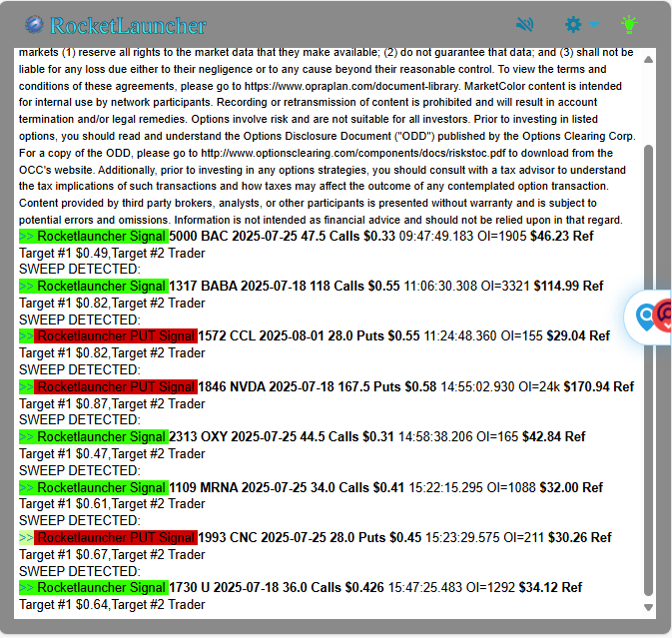Screen dimensions: 672x638
Task: Click '1993 CNC 2025-07-25 28.0 Puts $0.45'
Action: pyautogui.click(x=310, y=538)
